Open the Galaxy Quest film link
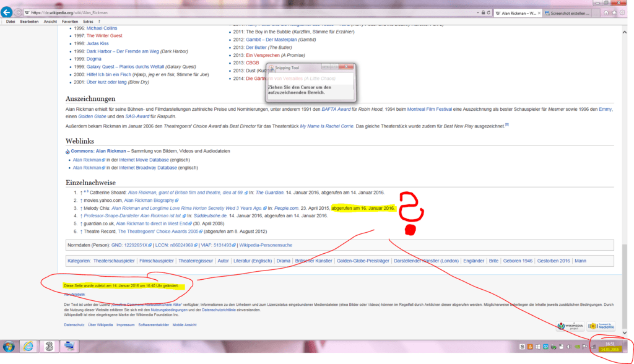The height and width of the screenshot is (364, 634). (125, 67)
